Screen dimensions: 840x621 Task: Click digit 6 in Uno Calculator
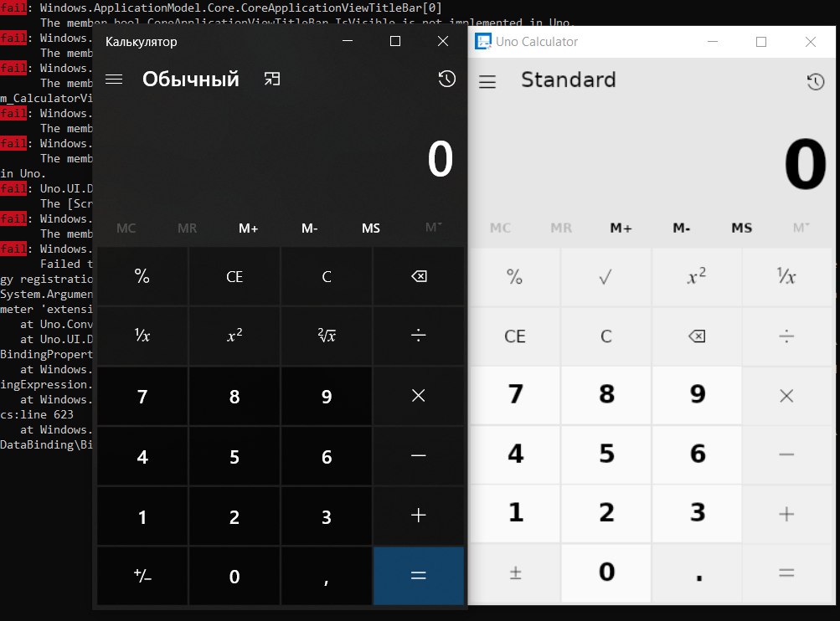click(697, 454)
